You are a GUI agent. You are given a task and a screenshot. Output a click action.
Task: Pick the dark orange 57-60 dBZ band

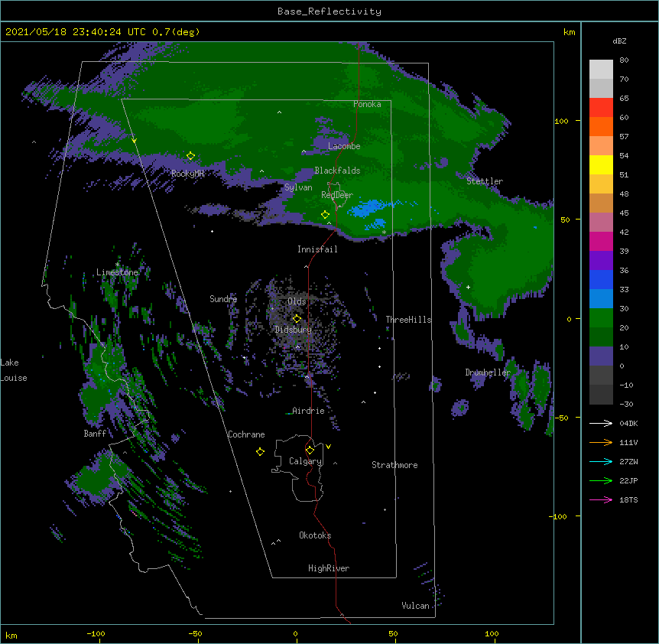[x=601, y=126]
